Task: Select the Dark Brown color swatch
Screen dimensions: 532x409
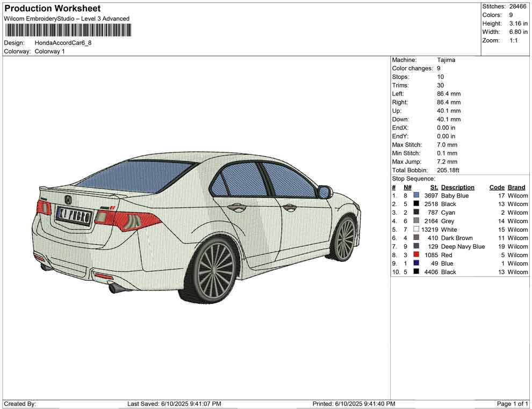Action: 416,238
